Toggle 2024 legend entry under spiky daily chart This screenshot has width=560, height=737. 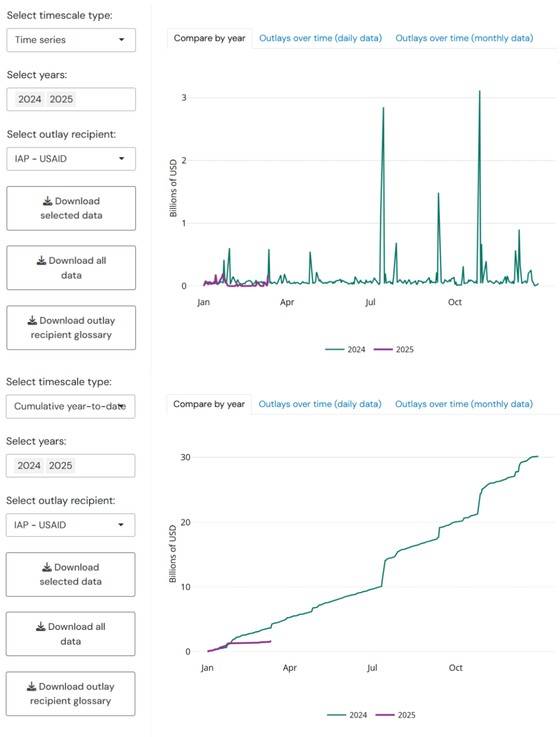345,350
